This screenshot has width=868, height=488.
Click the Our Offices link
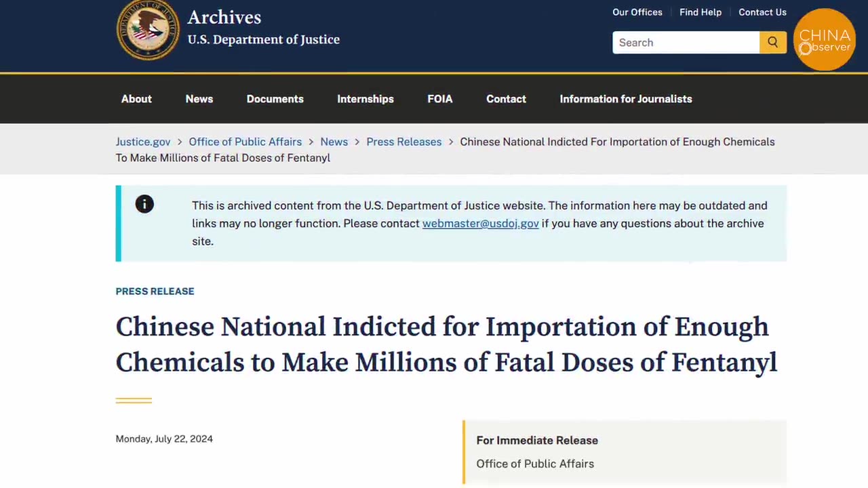[637, 12]
